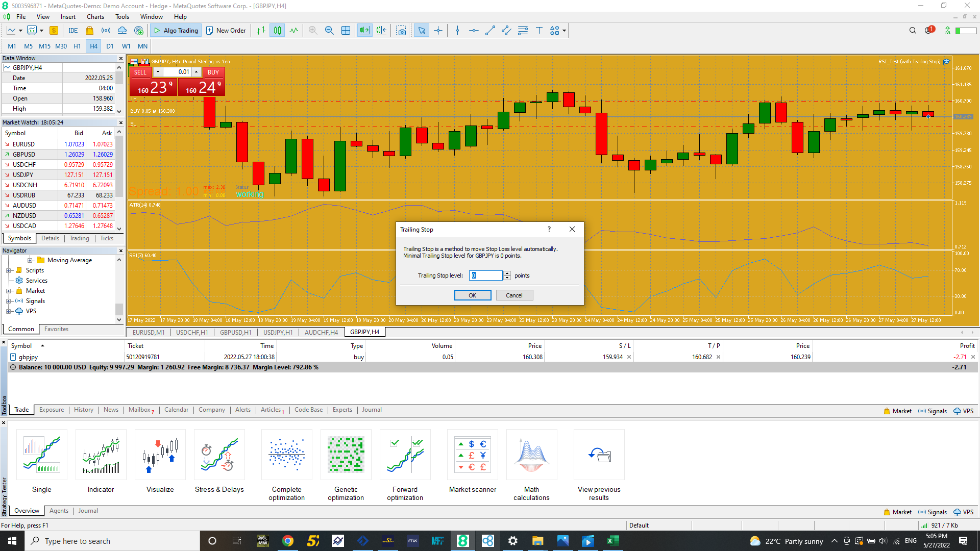
Task: Open the VPS cloud hosting toolbar icon
Action: 122,31
